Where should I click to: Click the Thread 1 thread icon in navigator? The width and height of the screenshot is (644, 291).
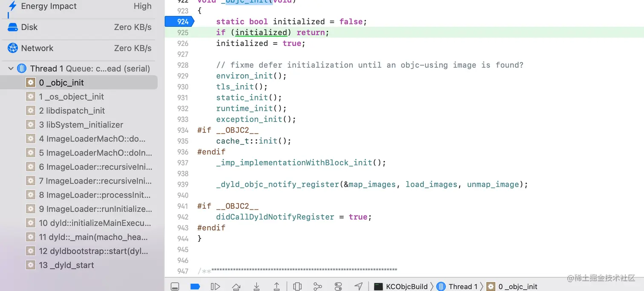22,69
